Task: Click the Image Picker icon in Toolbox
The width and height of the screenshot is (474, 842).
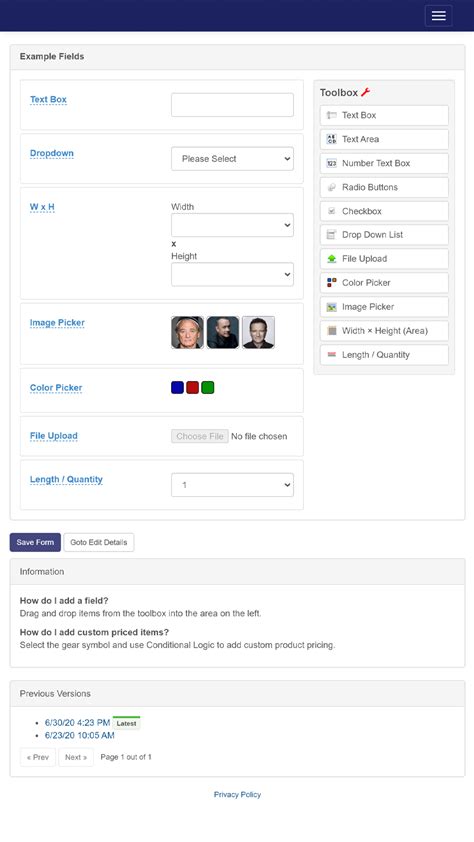Action: [x=331, y=307]
